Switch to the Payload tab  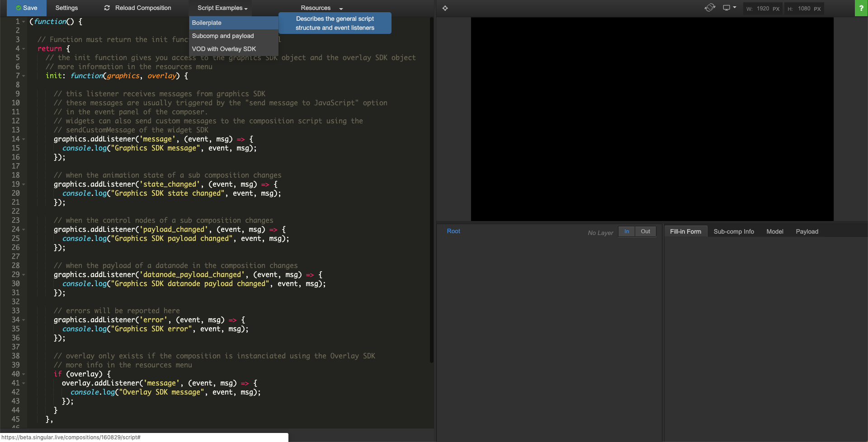[x=807, y=231]
